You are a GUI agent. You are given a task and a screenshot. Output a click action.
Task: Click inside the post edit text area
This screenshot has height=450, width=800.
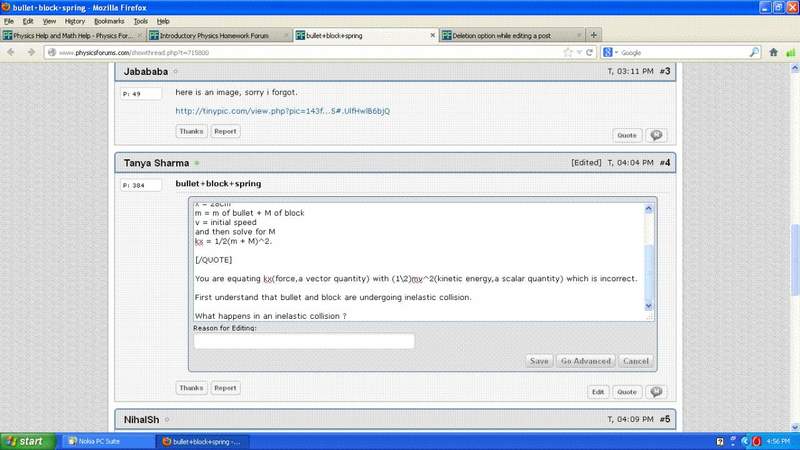(x=418, y=261)
